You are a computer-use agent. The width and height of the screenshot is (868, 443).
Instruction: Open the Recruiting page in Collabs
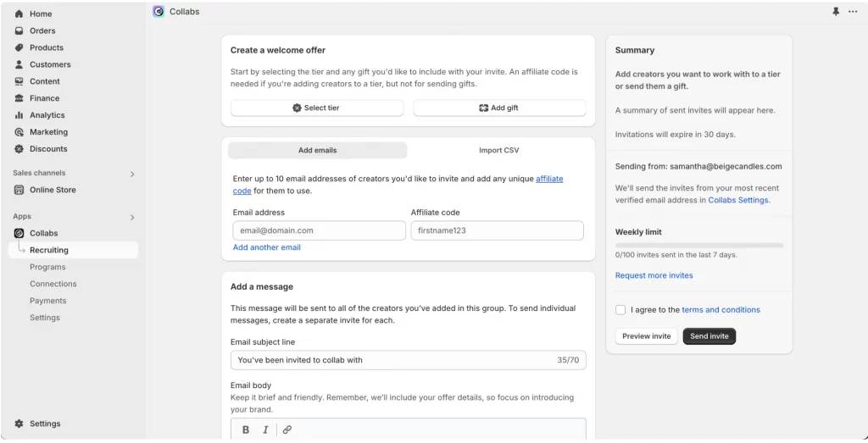(x=73, y=250)
